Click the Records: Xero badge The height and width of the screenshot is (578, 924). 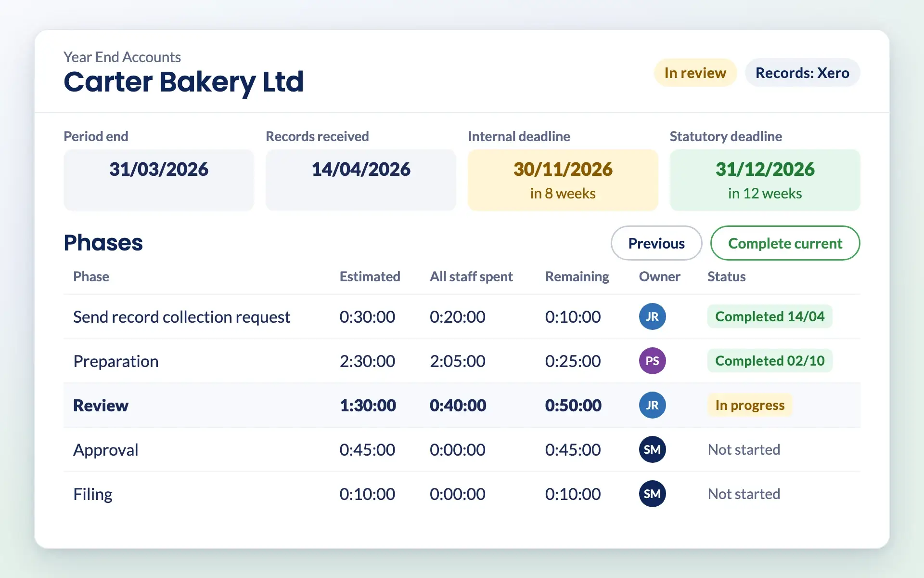[802, 73]
